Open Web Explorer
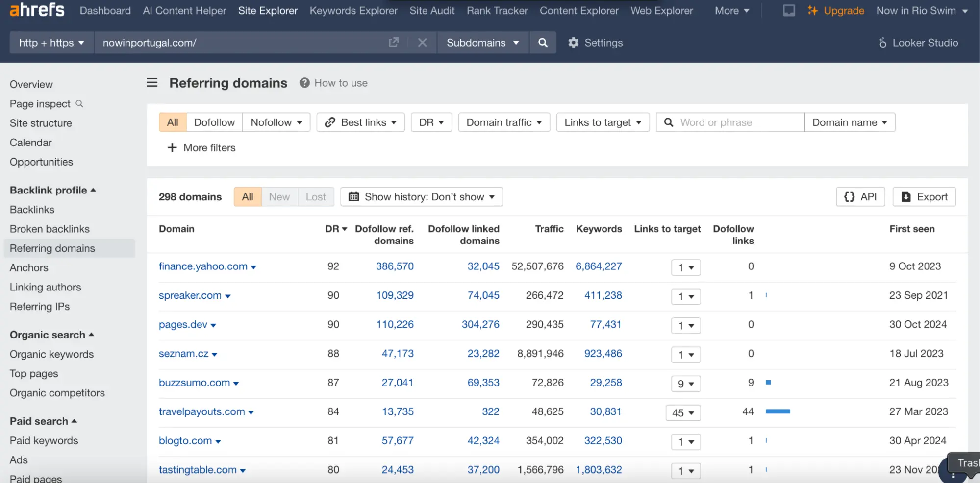Screen dimensions: 980x483 coord(661,10)
